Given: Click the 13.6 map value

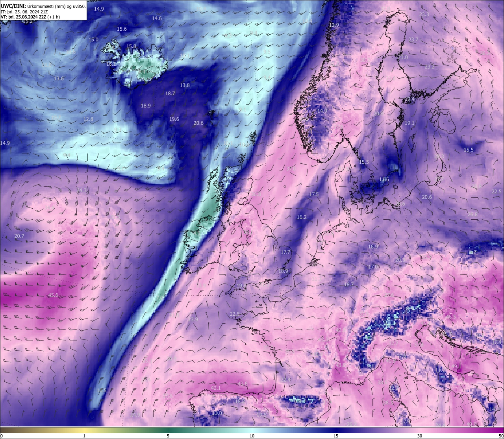Looking at the screenshot, I should pos(59,78).
